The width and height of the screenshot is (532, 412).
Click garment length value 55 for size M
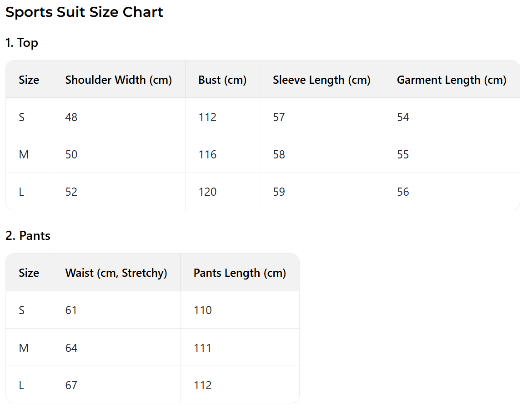click(403, 155)
